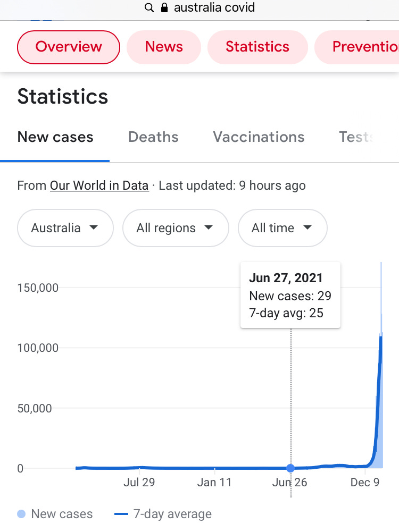Image resolution: width=399 pixels, height=532 pixels.
Task: Click the blue data point on the chart line
Action: 290,468
